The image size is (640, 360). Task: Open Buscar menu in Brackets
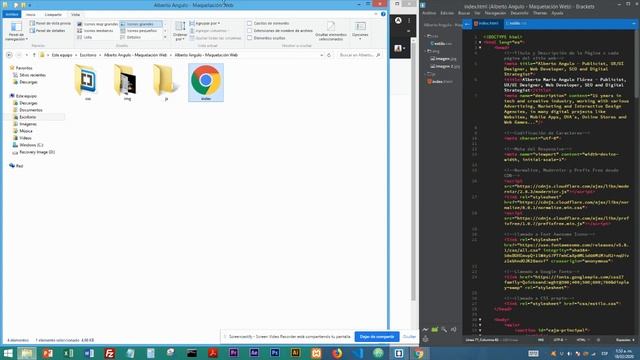point(464,13)
